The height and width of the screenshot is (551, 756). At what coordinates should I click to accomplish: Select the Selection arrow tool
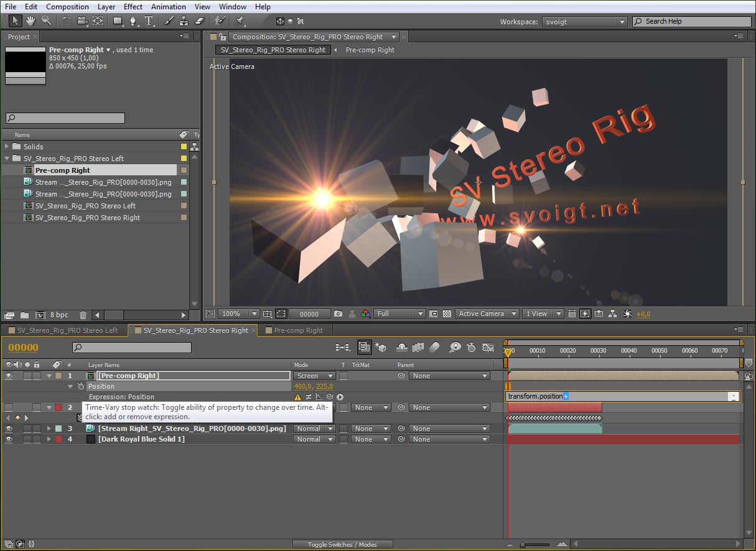(x=16, y=21)
